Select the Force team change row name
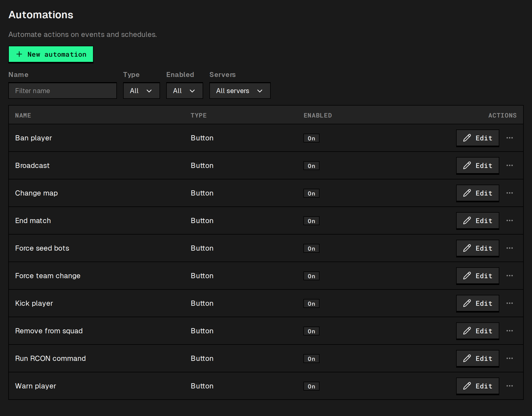The height and width of the screenshot is (416, 532). pos(48,276)
